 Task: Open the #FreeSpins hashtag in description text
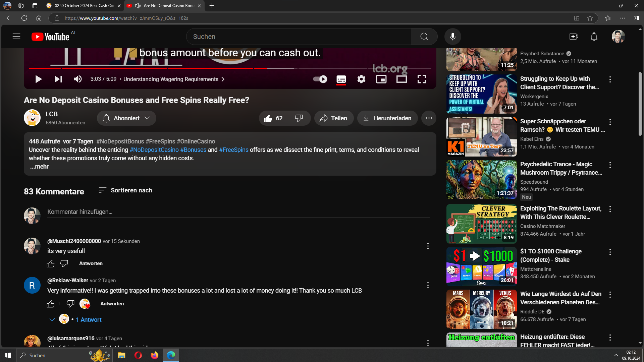(x=233, y=150)
